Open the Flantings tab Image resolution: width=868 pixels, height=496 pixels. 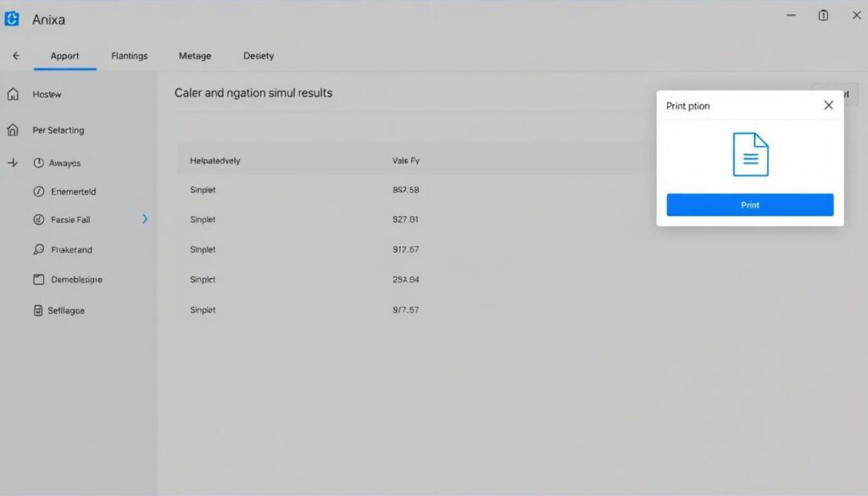point(129,56)
